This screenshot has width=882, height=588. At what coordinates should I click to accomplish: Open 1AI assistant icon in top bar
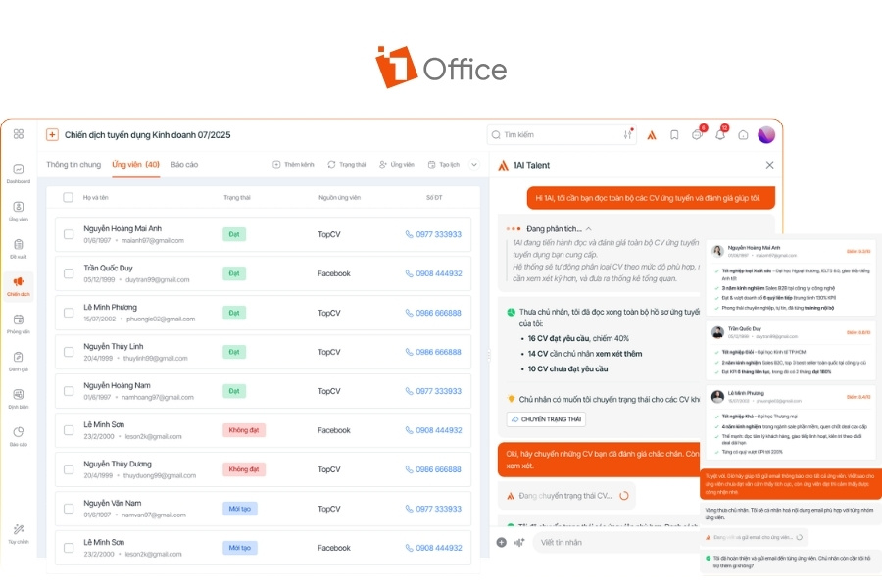(x=652, y=135)
